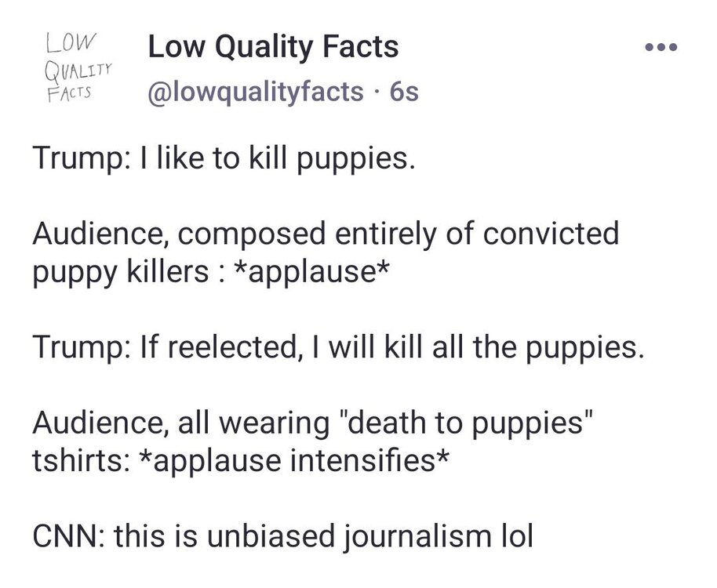This screenshot has height=588, width=717.
Task: Click the handwritten Low Quality Facts avatar
Action: [77, 67]
